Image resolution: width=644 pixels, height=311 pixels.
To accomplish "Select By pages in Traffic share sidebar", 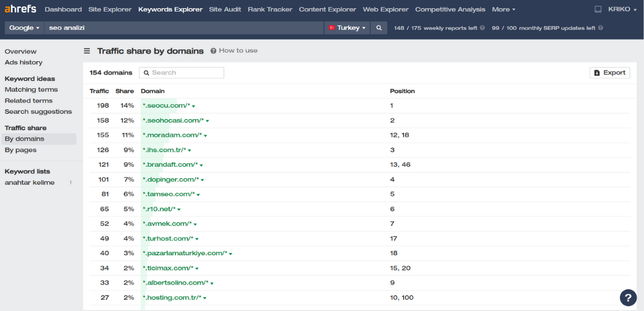I will point(21,150).
